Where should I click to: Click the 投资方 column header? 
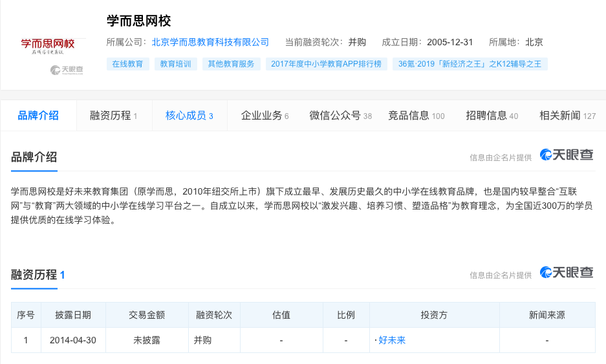point(435,315)
